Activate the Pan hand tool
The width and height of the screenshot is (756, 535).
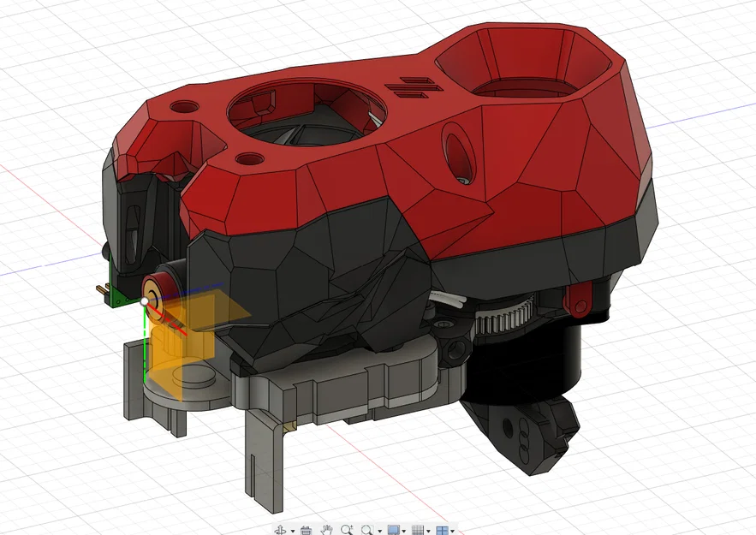pyautogui.click(x=327, y=530)
